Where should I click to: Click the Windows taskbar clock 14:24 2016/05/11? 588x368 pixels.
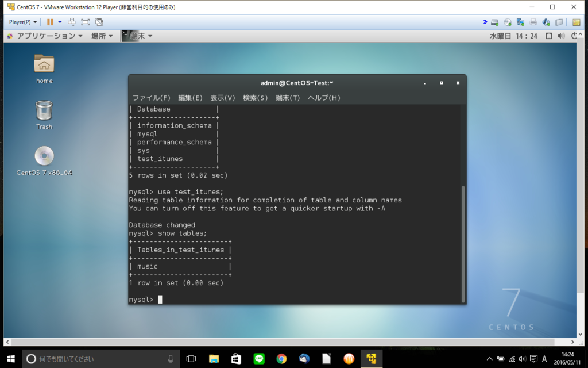(x=567, y=359)
